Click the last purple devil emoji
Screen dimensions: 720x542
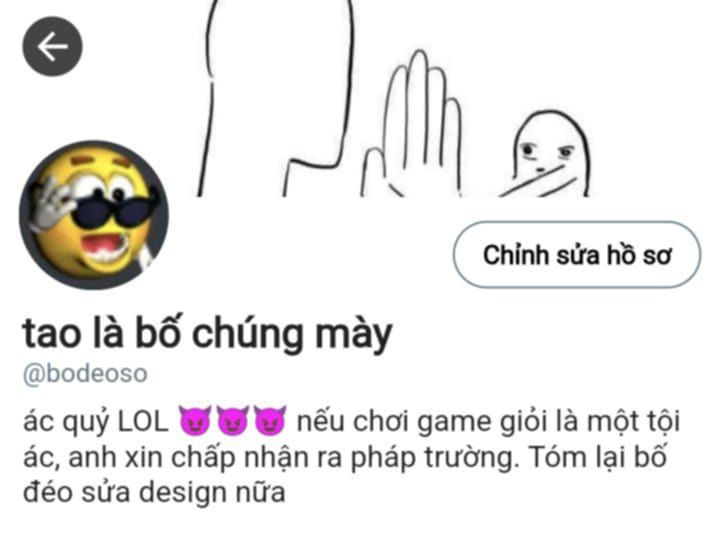[270, 420]
